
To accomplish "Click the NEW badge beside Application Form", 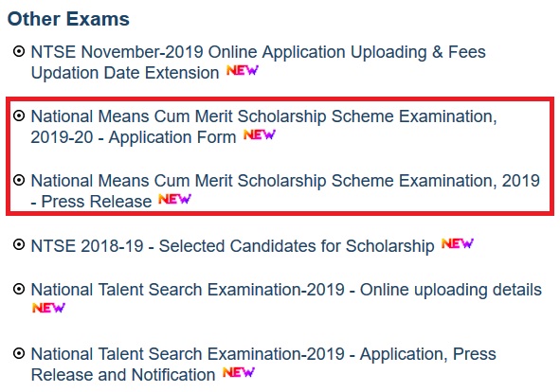I will 260,135.
